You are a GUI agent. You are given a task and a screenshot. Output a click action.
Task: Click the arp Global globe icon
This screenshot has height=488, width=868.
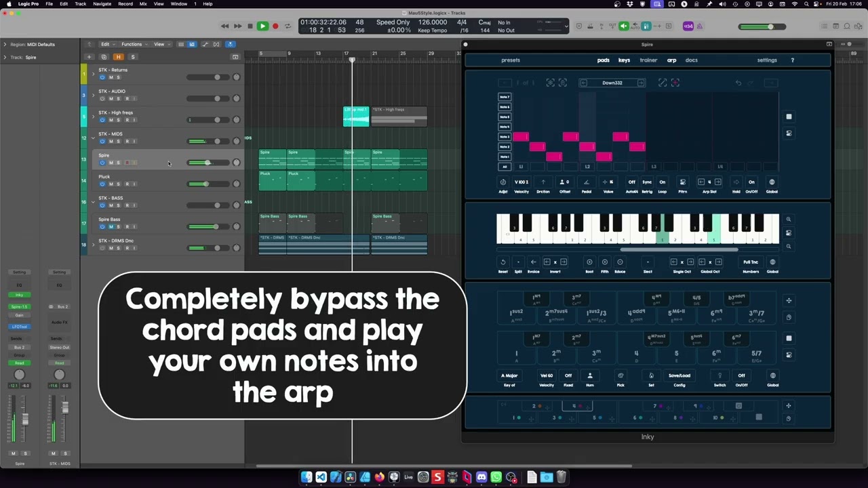point(772,182)
